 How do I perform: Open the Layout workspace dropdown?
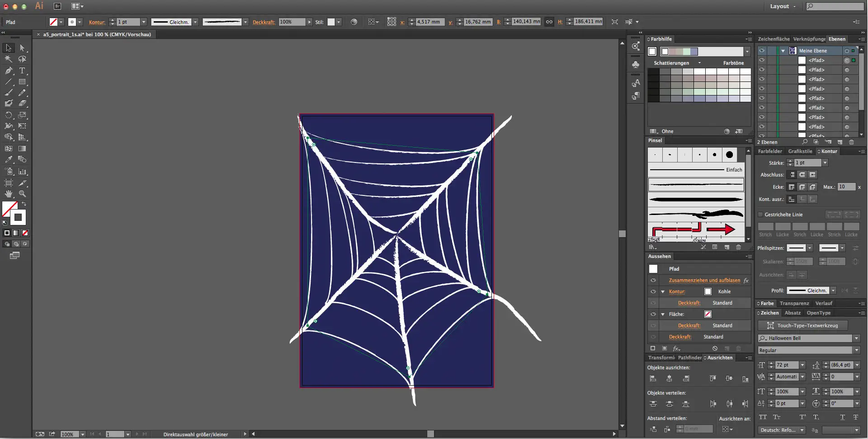point(783,6)
